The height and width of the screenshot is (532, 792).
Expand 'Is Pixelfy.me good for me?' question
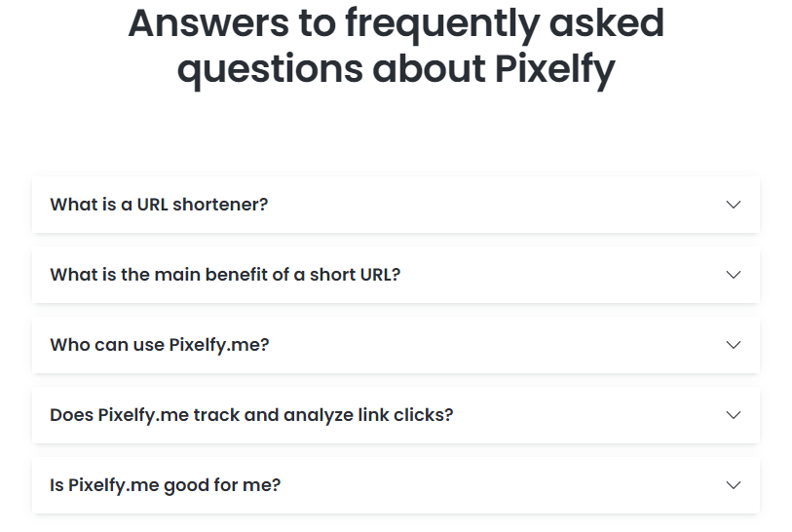pyautogui.click(x=165, y=485)
